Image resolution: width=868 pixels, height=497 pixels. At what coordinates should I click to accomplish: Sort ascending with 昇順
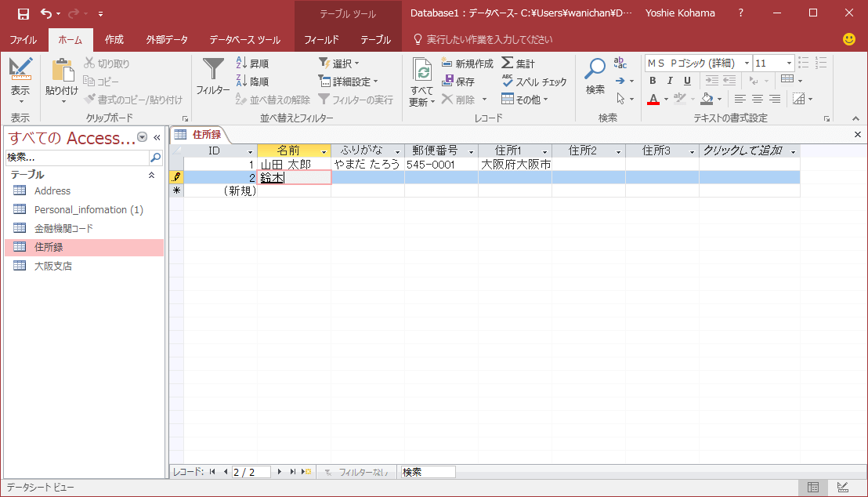click(252, 63)
